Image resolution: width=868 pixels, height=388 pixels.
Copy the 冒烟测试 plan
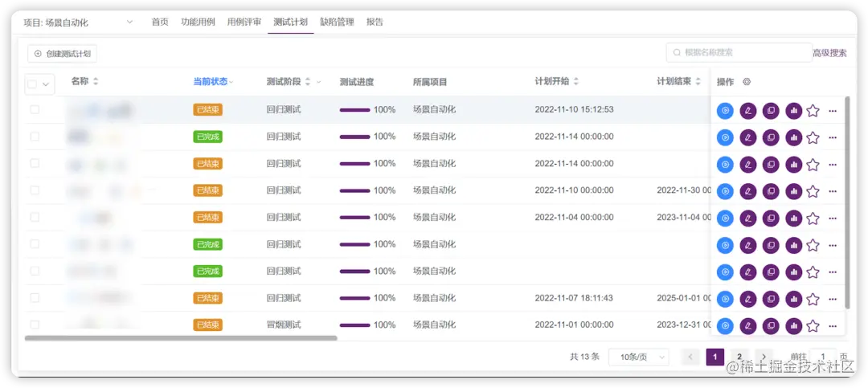click(x=771, y=326)
